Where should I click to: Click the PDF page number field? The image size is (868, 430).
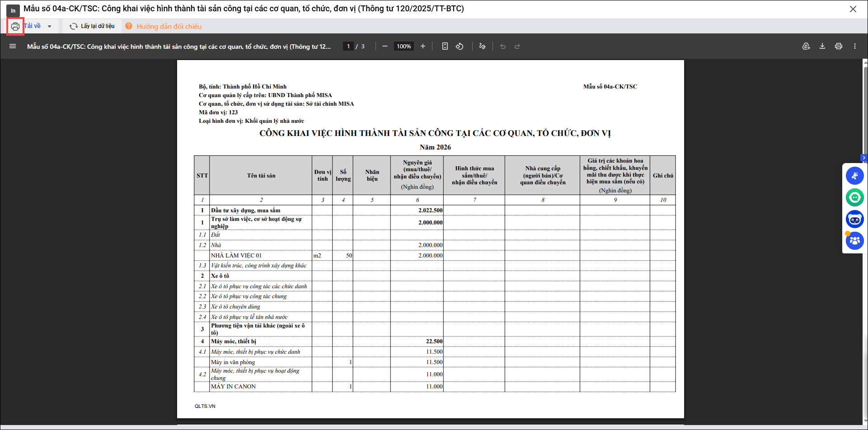(x=348, y=47)
